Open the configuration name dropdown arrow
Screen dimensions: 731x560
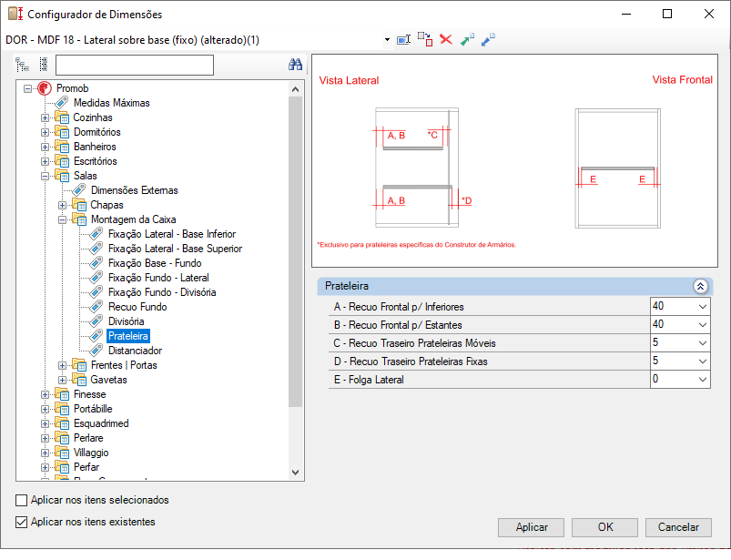387,40
